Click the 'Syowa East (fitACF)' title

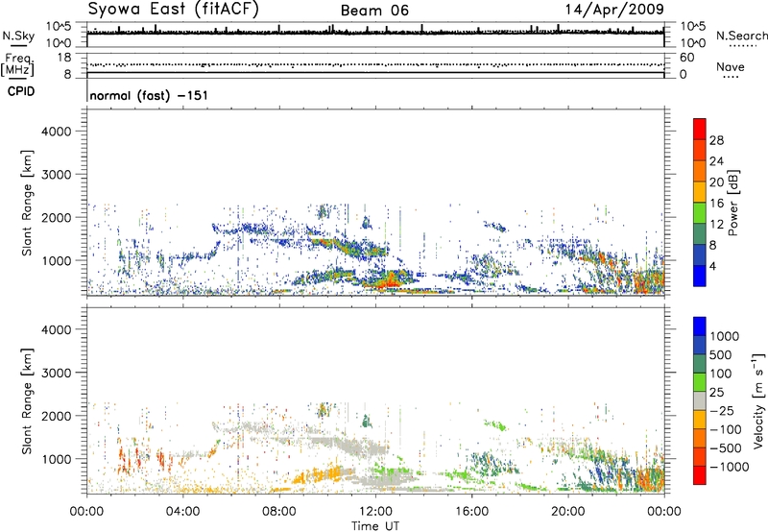(x=173, y=9)
